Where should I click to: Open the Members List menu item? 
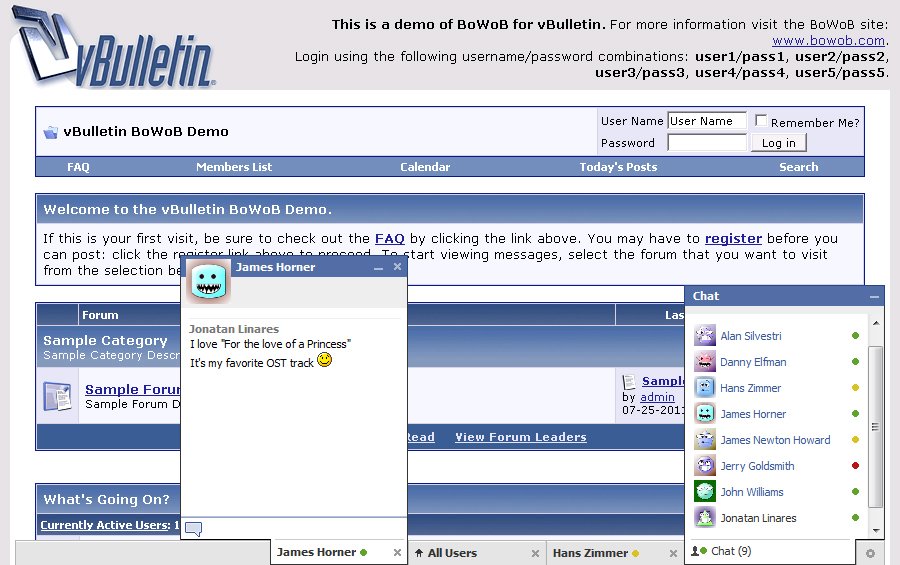(234, 167)
